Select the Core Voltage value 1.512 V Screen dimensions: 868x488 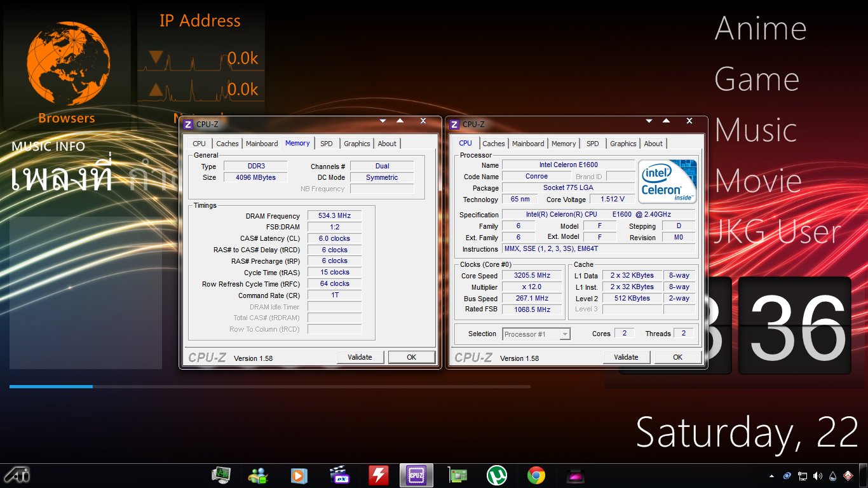coord(613,200)
